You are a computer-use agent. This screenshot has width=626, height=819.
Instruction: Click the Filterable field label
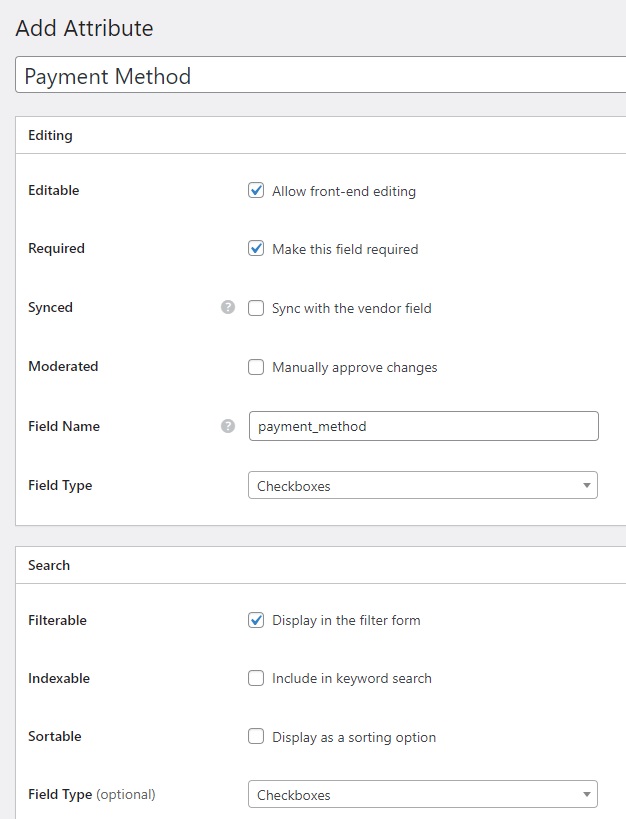[x=57, y=620]
